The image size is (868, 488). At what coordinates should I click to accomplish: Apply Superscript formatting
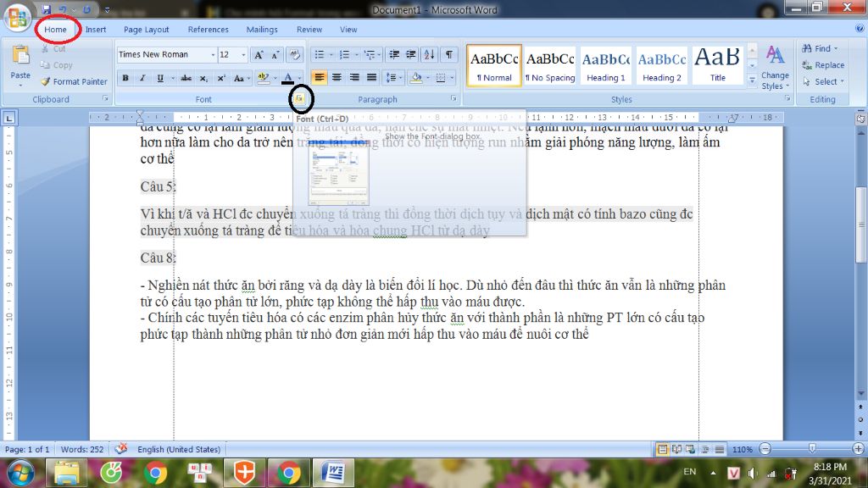tap(221, 78)
